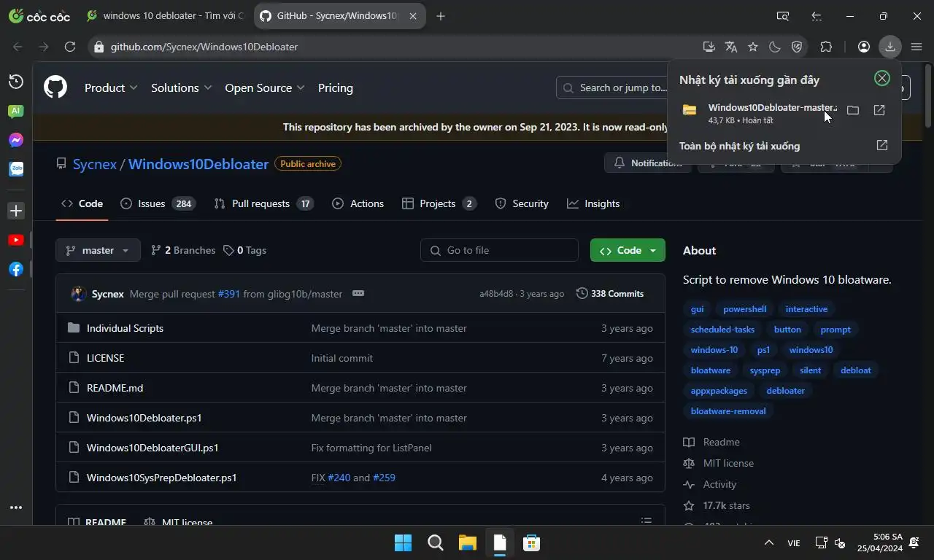Click the translate page icon

click(731, 47)
